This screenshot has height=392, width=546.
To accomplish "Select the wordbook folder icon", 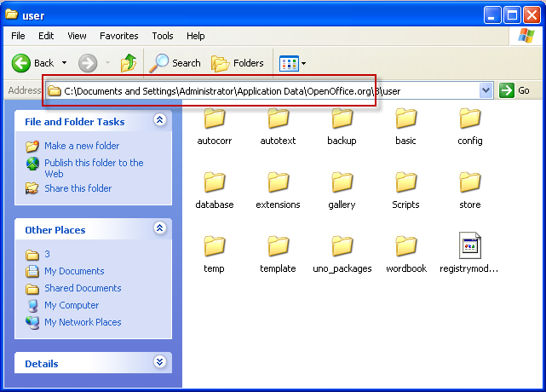I will tap(405, 246).
